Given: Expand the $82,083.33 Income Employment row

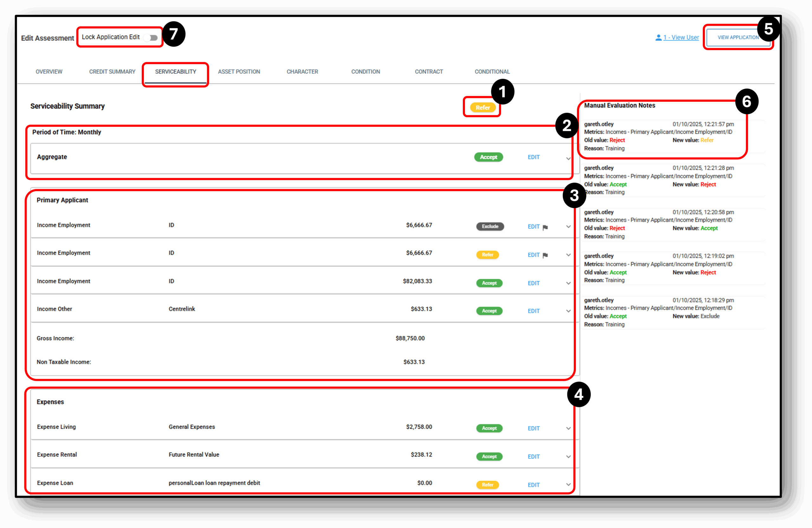Looking at the screenshot, I should [568, 283].
